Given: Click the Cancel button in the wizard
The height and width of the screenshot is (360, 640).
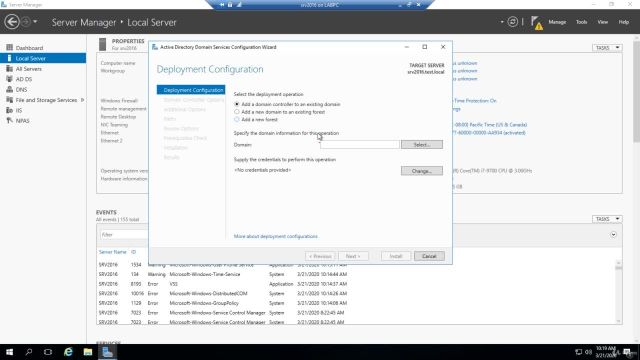Looking at the screenshot, I should click(x=429, y=256).
